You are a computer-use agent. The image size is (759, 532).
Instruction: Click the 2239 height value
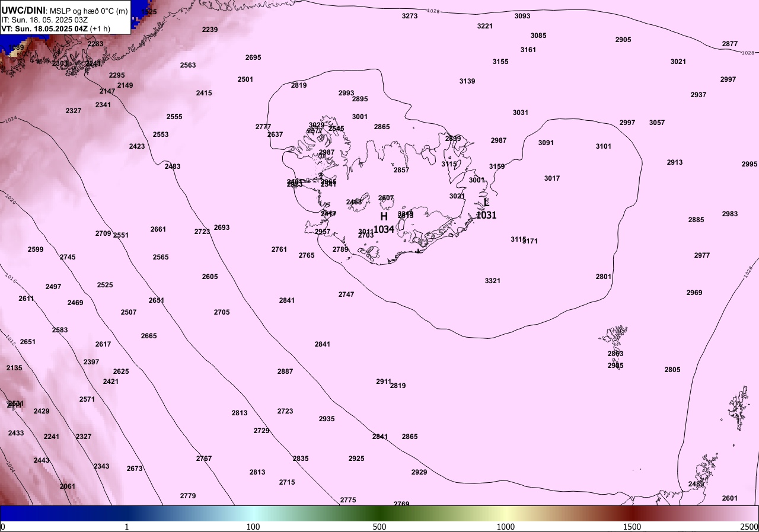click(210, 30)
